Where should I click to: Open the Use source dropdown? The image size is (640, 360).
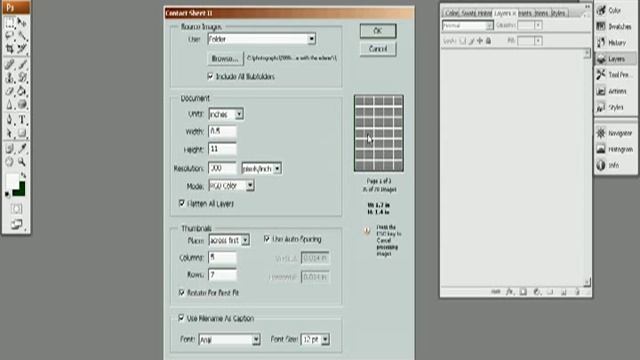coord(262,39)
